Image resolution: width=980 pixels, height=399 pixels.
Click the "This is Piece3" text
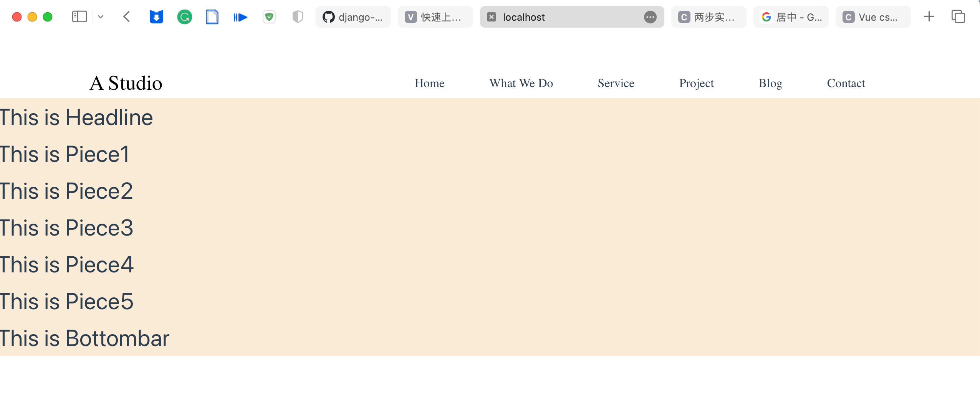(67, 228)
